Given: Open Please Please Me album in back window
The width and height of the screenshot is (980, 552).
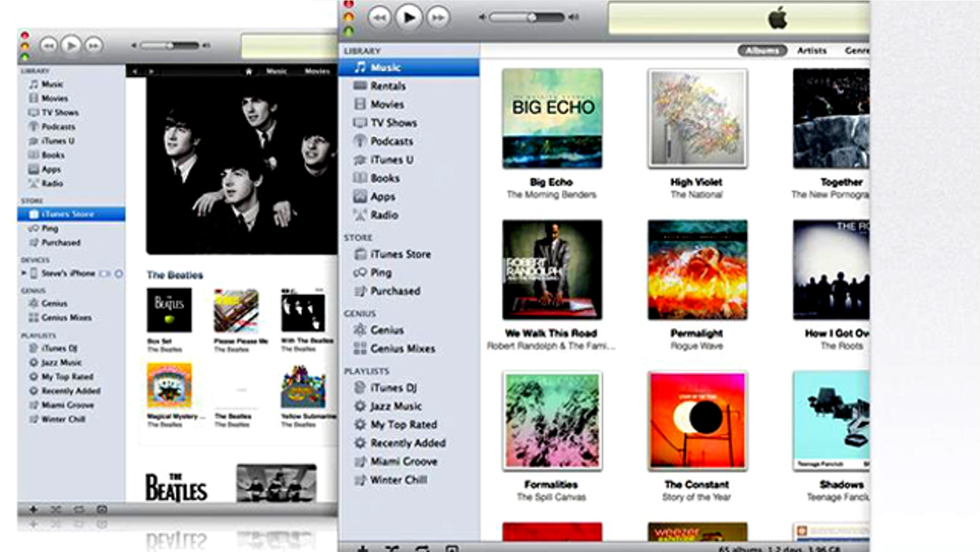Looking at the screenshot, I should tap(236, 310).
